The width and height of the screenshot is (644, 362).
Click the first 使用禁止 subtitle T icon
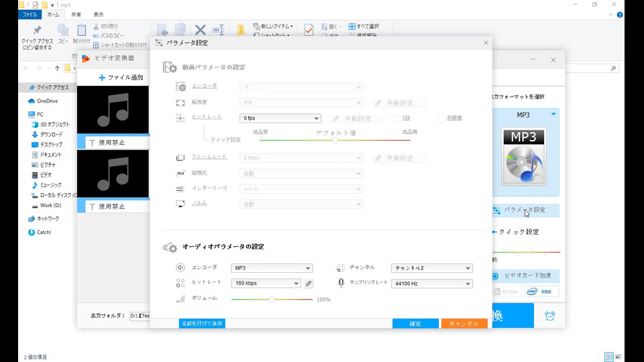[92, 142]
